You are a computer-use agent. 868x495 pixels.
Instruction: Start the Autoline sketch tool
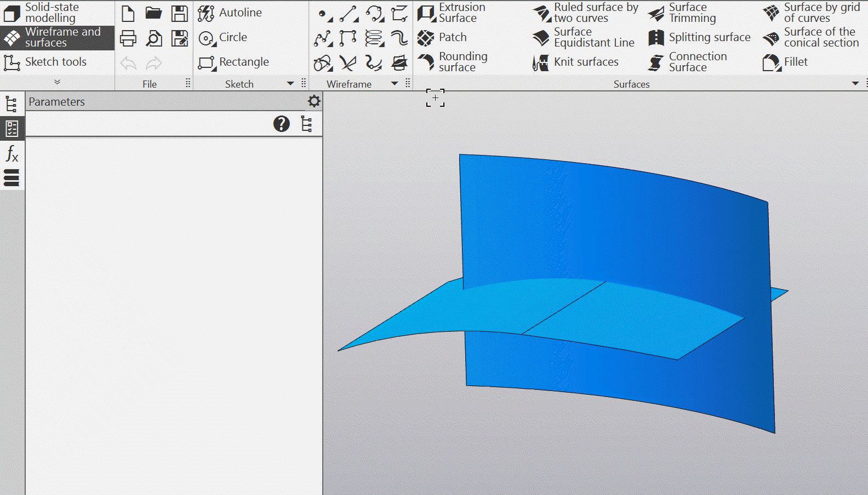[230, 13]
